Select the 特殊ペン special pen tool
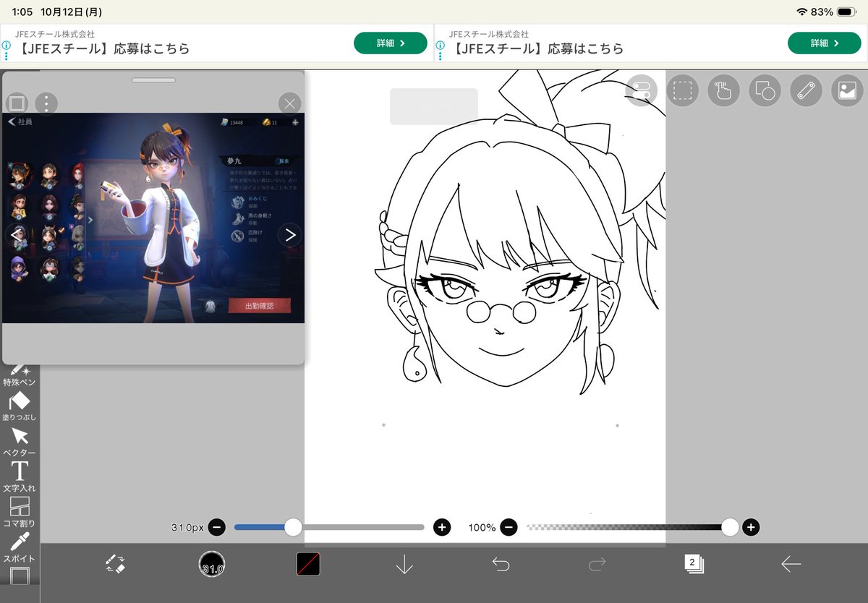 pos(20,375)
